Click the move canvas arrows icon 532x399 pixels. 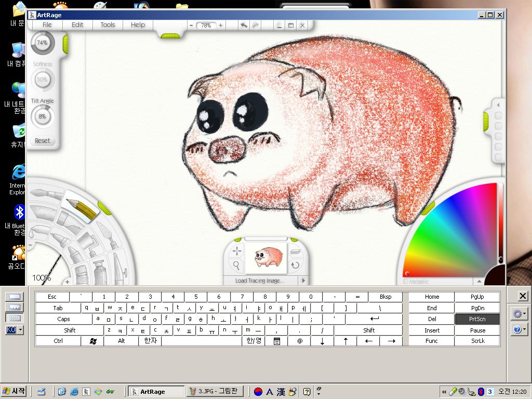click(236, 251)
